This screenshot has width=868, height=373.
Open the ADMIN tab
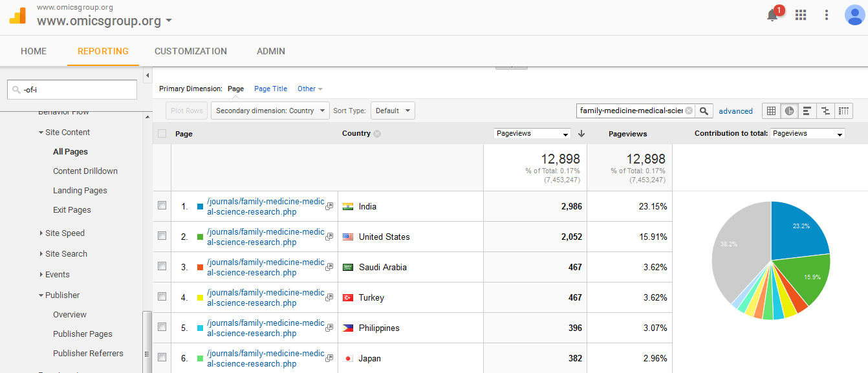271,51
